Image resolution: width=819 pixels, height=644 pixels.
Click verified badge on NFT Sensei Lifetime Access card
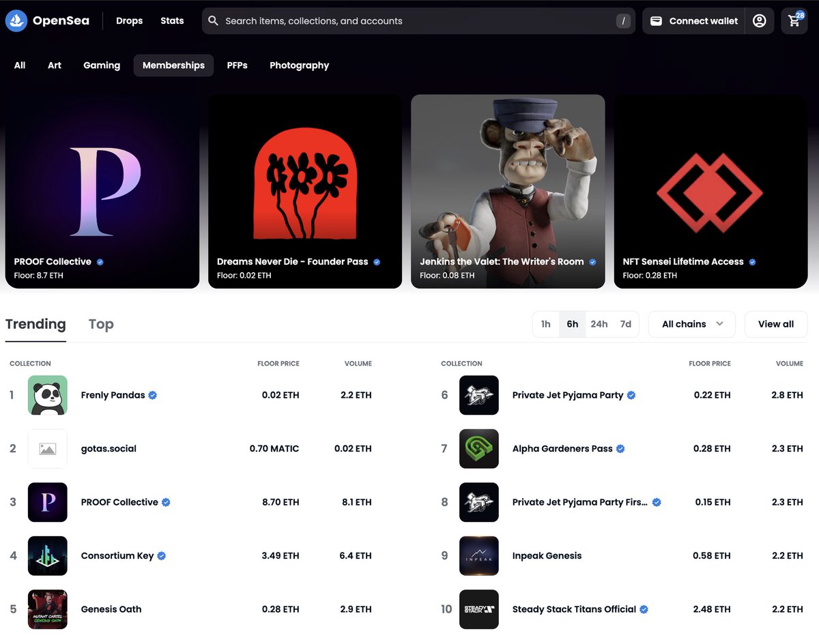click(x=752, y=262)
